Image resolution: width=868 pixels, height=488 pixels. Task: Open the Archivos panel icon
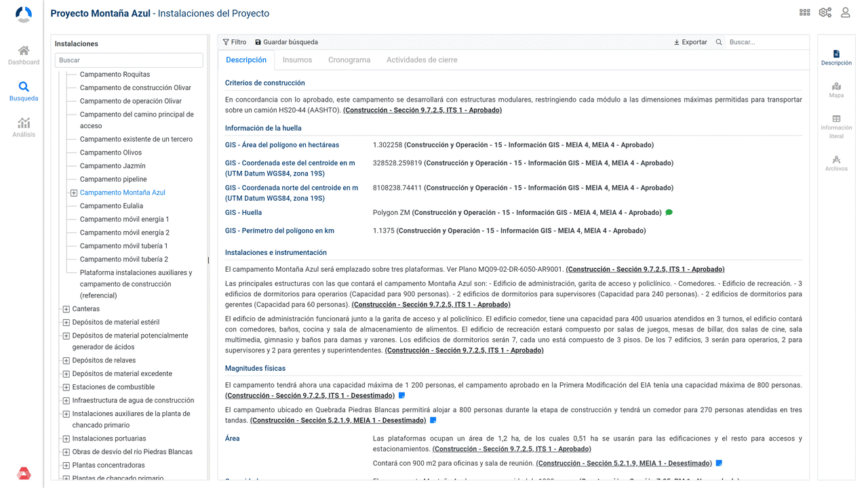pyautogui.click(x=836, y=160)
